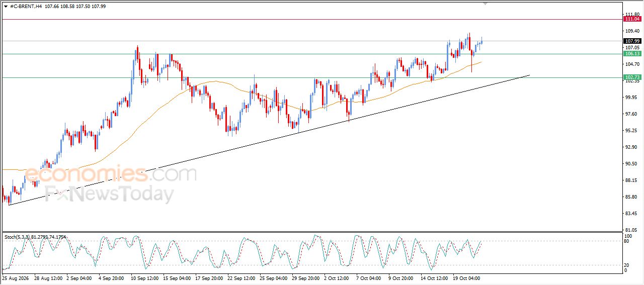Select the green 102.73 price label
The image size is (644, 285).
tap(632, 77)
